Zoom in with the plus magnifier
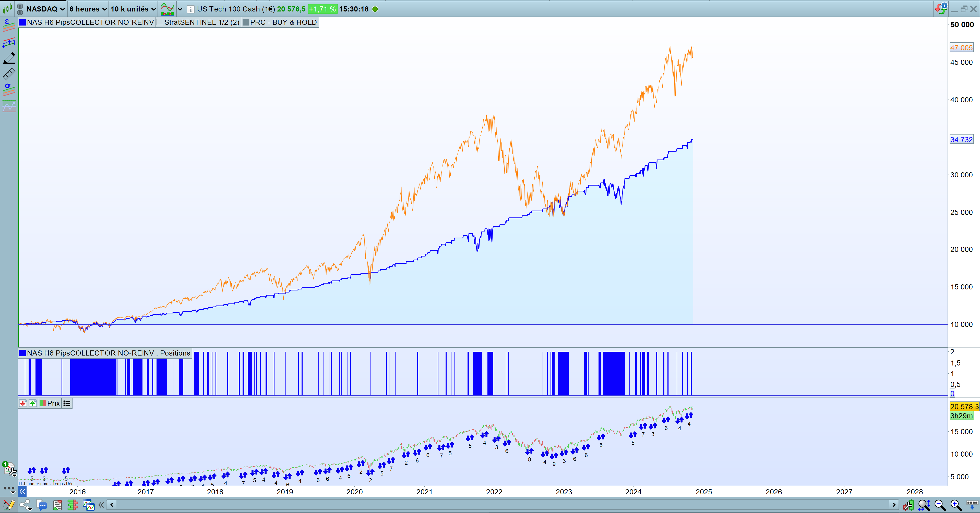 pos(956,505)
